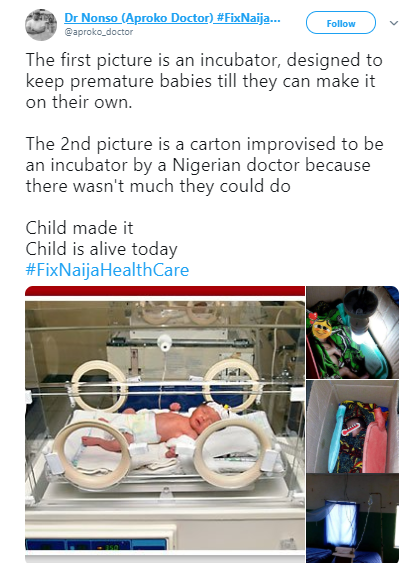Open the tweet options chevron menu
The height and width of the screenshot is (563, 419).
point(394,23)
